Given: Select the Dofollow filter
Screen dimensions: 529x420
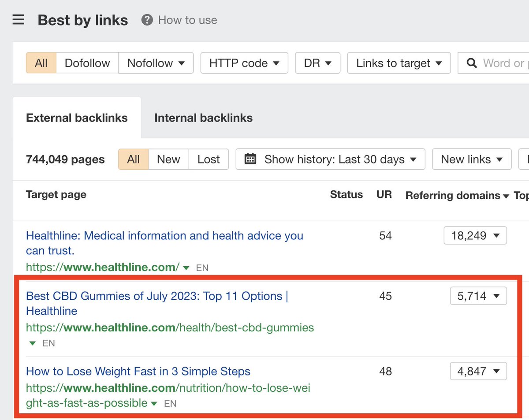Looking at the screenshot, I should (87, 63).
